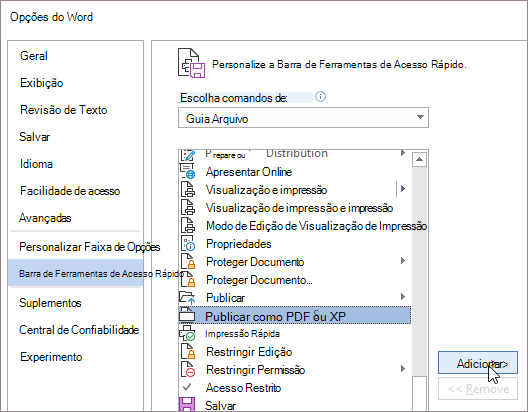Select Barra de Ferramentas de Acesso Rápido
The height and width of the screenshot is (412, 528).
pyautogui.click(x=76, y=273)
